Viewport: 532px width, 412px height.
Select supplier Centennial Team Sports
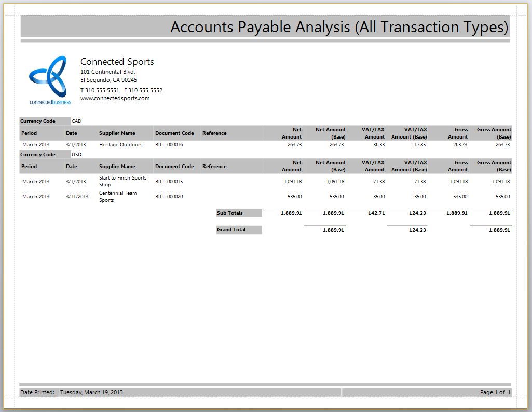[x=118, y=196]
